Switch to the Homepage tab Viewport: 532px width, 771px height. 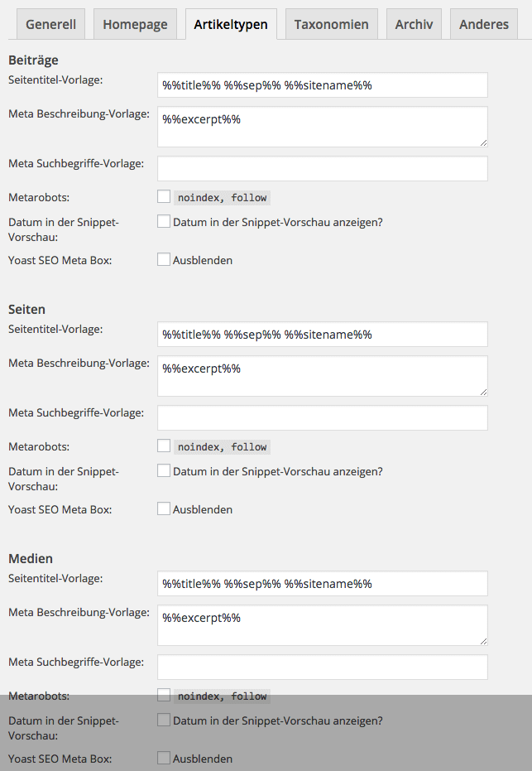click(135, 24)
